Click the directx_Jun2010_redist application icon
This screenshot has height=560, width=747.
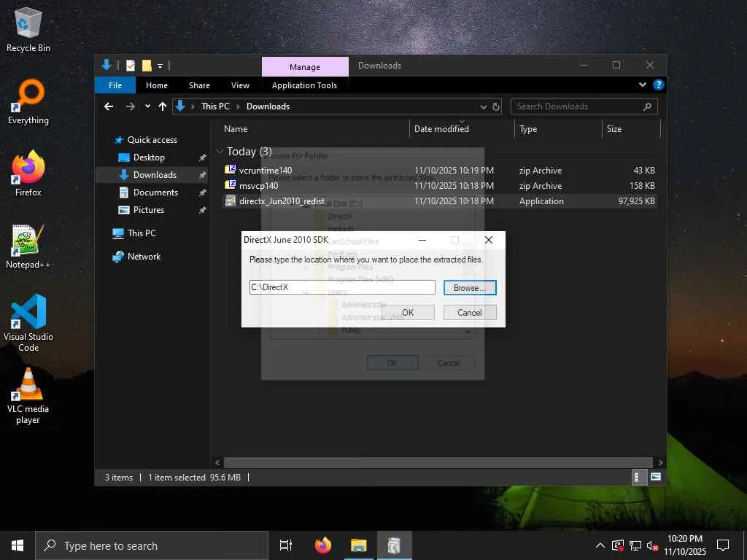click(231, 201)
